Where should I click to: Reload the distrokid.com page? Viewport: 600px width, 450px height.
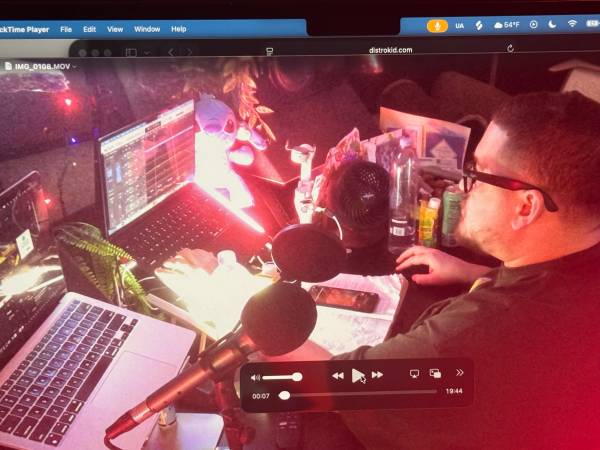tap(510, 48)
